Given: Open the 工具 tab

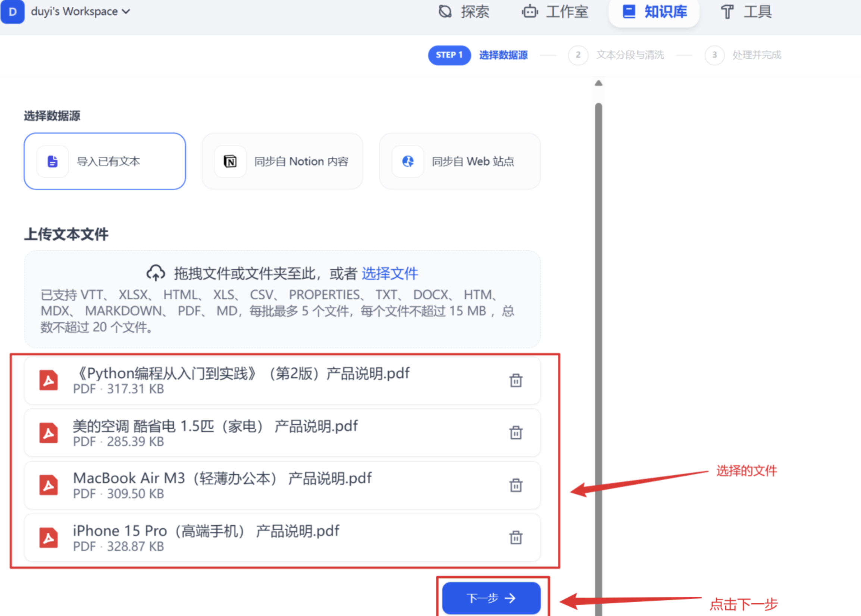Looking at the screenshot, I should tap(746, 12).
